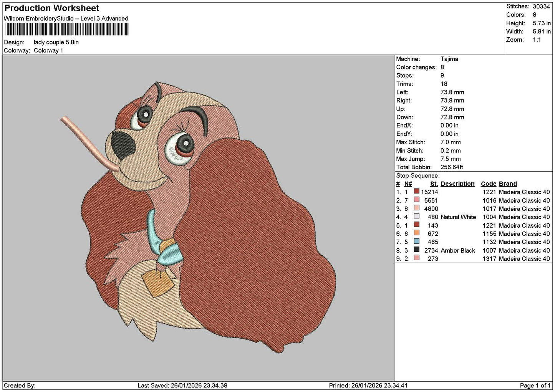
Task: Click stitch count 15214 in stop 1
Action: (x=429, y=192)
